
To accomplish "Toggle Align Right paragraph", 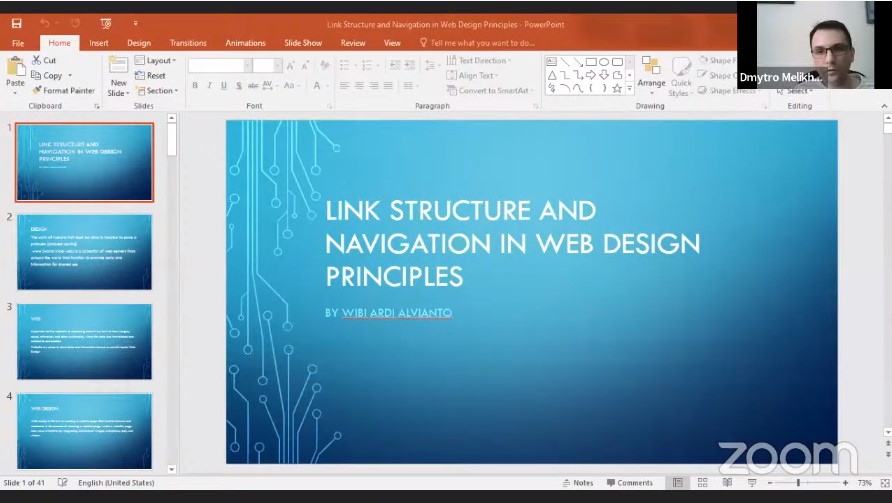I will (374, 85).
